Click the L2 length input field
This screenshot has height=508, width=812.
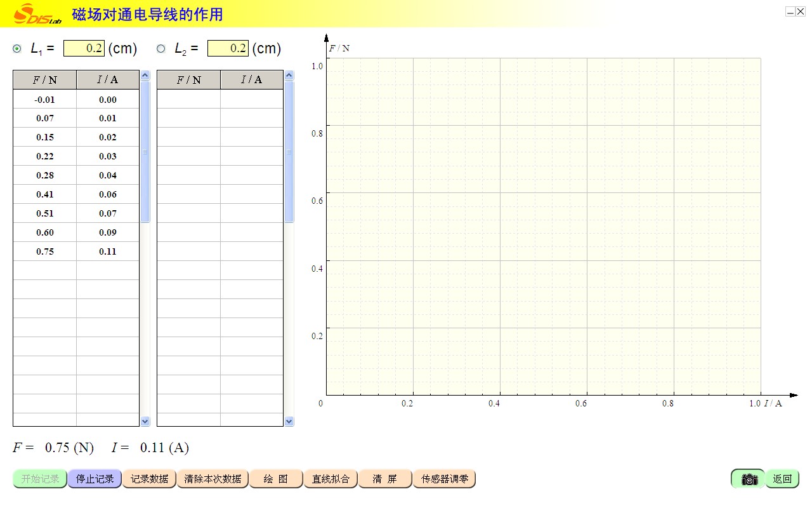[228, 48]
